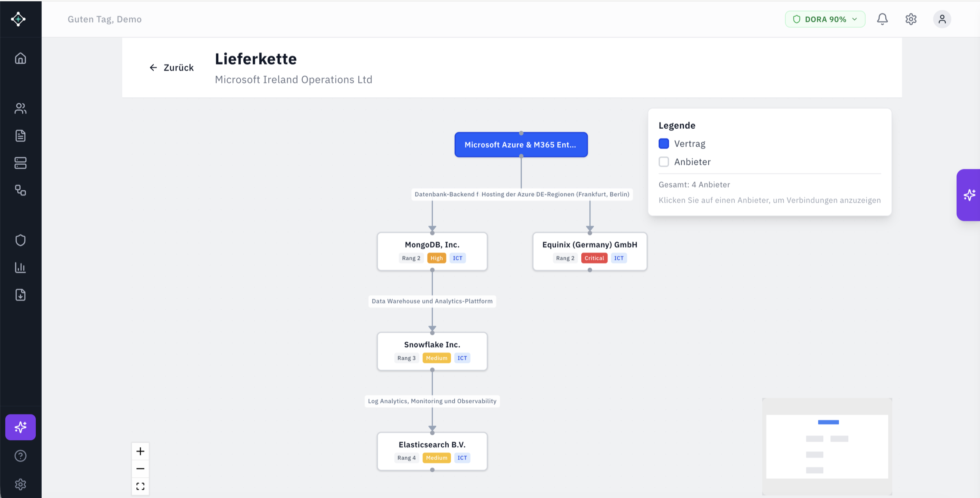The height and width of the screenshot is (498, 980).
Task: Click the blue Vertrag color swatch in legend
Action: coord(664,143)
